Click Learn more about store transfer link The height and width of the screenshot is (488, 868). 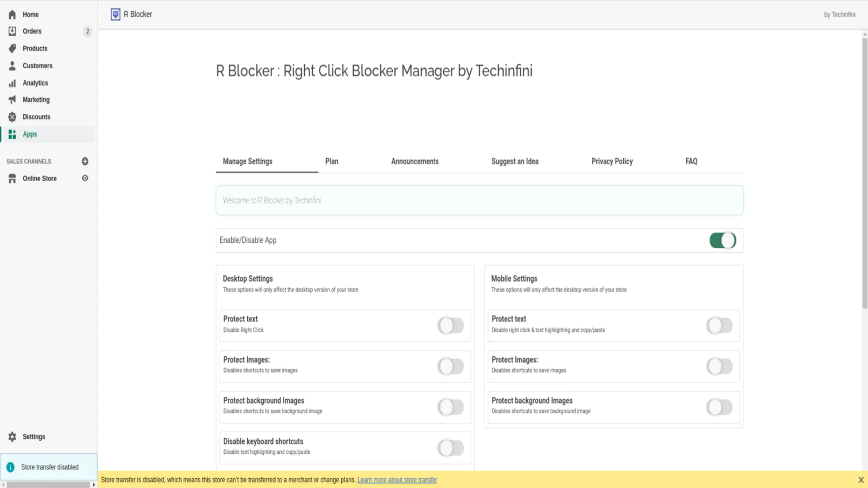click(397, 480)
